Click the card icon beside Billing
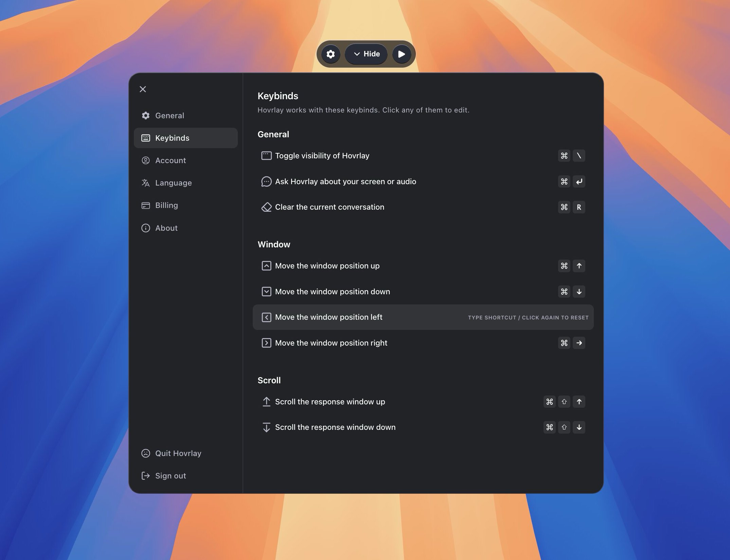 click(145, 206)
